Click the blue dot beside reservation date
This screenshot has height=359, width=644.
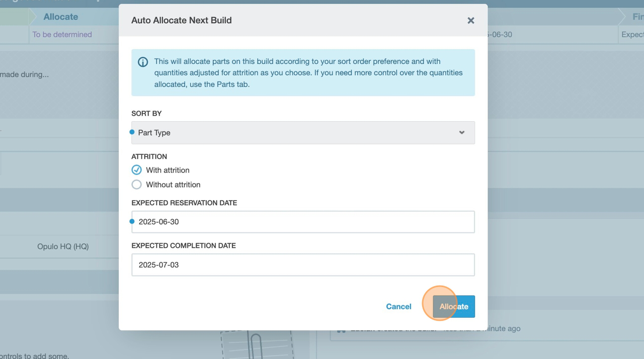[x=132, y=221]
